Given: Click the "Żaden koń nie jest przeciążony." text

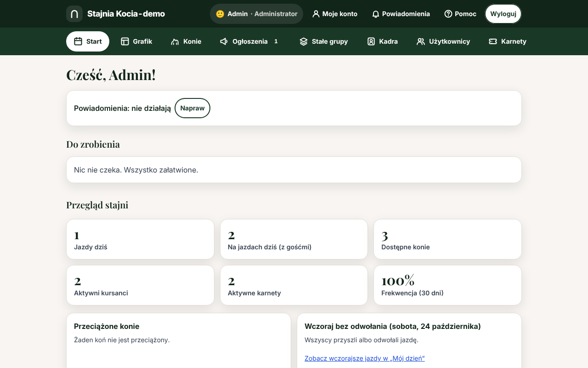Looking at the screenshot, I should coord(122,340).
